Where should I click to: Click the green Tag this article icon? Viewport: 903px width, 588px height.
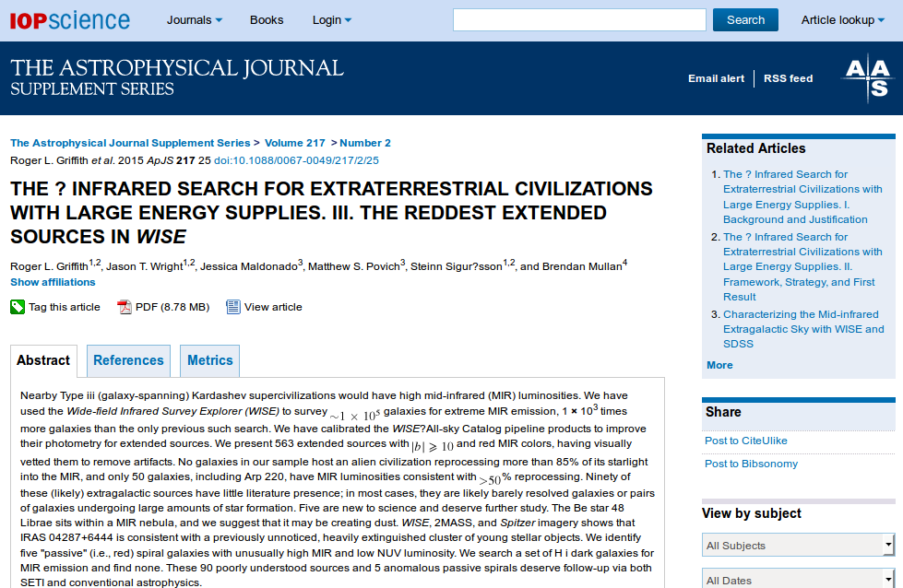coord(18,307)
